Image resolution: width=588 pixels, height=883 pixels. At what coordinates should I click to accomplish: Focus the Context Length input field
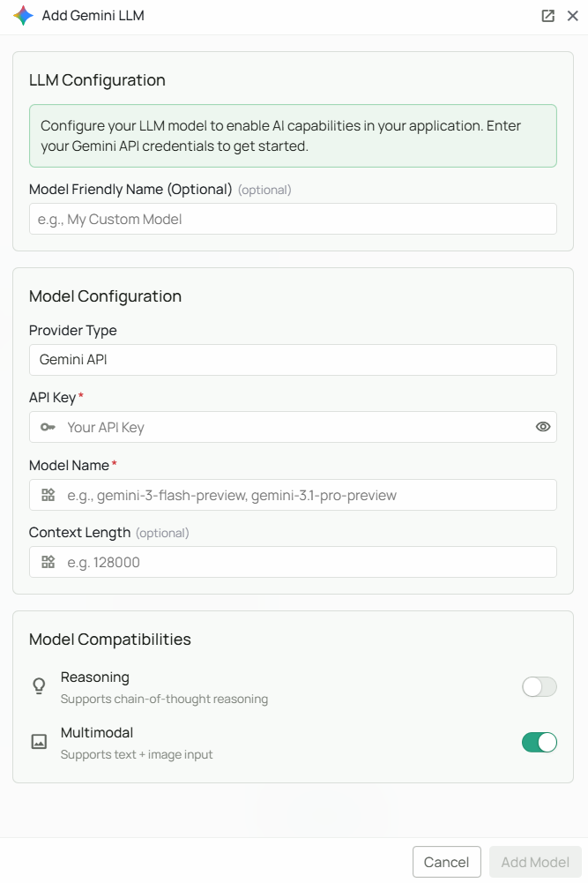point(293,562)
